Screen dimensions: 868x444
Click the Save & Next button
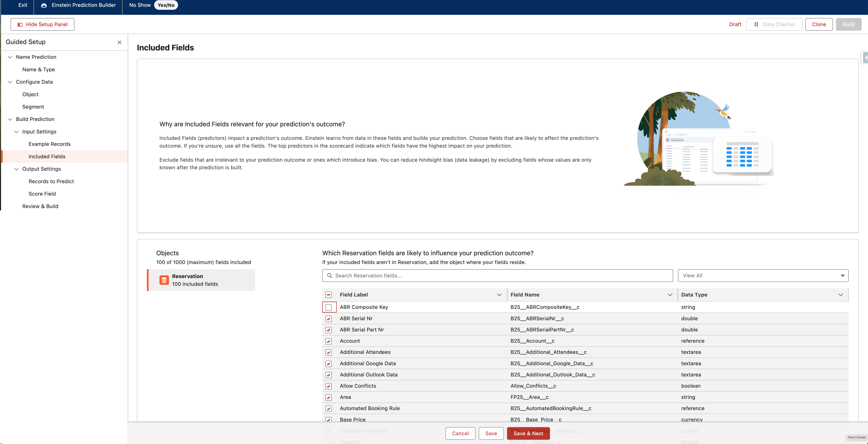click(x=528, y=433)
